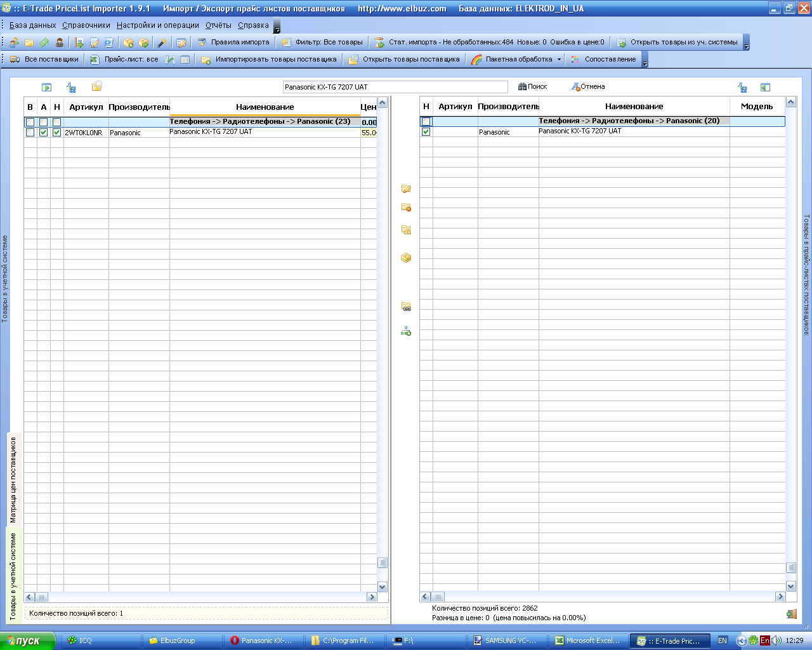Click the green money banknote toolbar icon
Screen dimensions: 812x650
coord(44,43)
